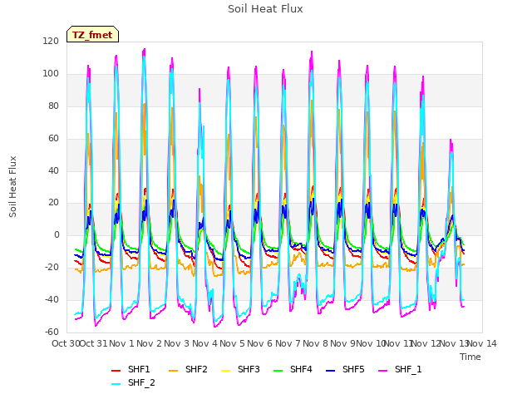Click the 20 y-axis tick label
Image resolution: width=532 pixels, height=399 pixels.
(53, 203)
